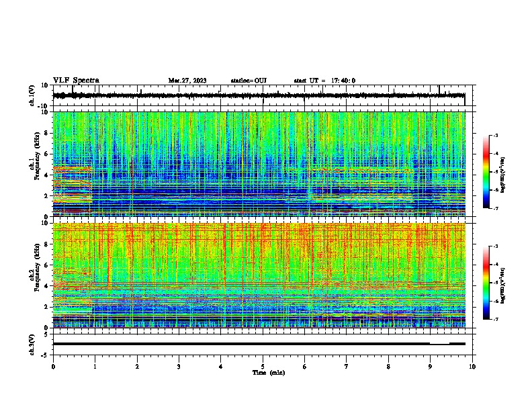Click the "4" kHz tick on ch.1 spectrogram

46,175
